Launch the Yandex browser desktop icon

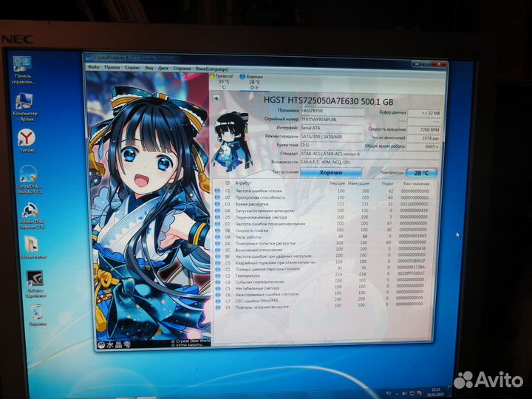click(26, 140)
